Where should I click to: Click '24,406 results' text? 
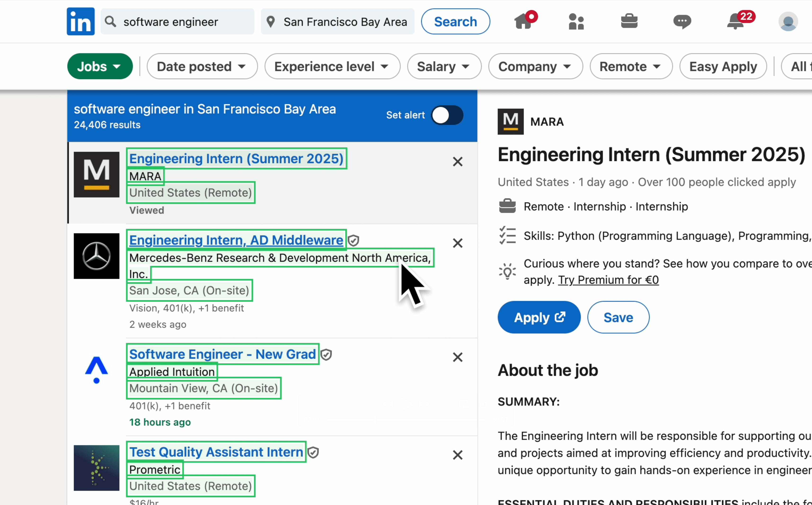point(107,125)
